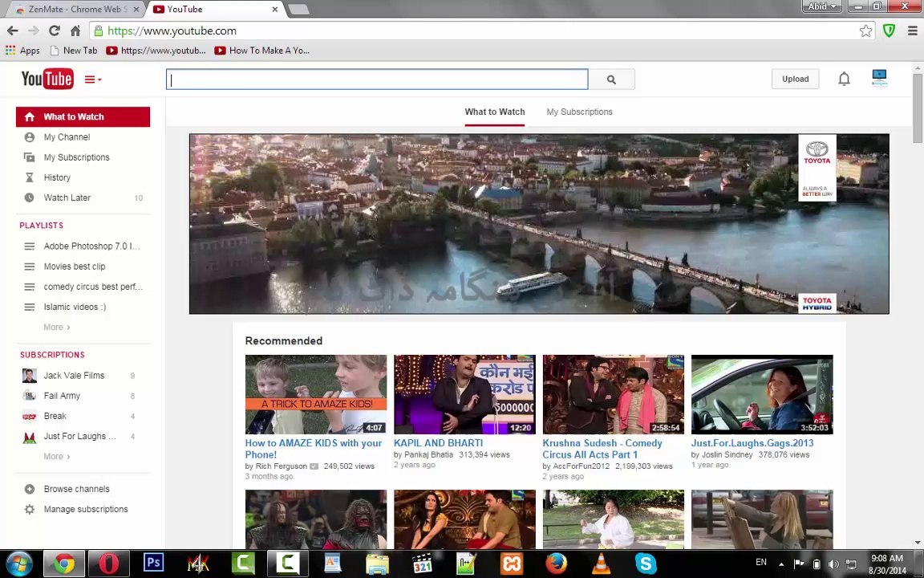Open the 'How To Make A Yo...' bookmark
This screenshot has width=924, height=578.
pos(262,51)
